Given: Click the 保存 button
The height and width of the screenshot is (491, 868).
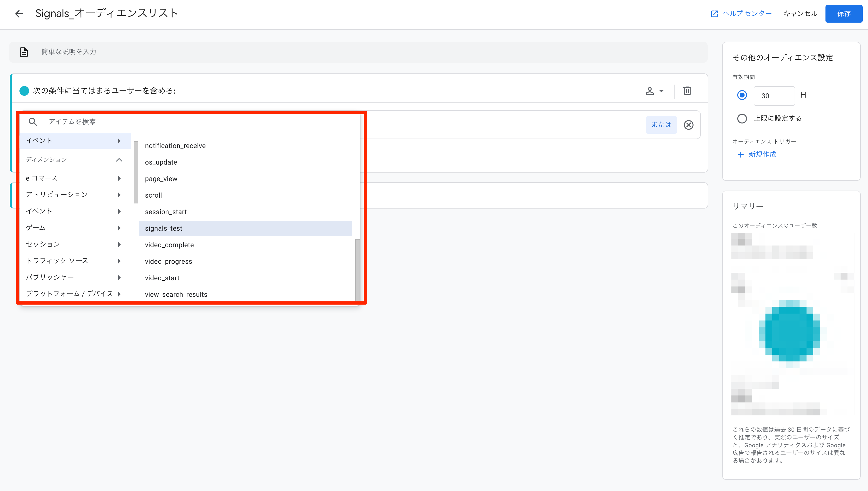Looking at the screenshot, I should pyautogui.click(x=843, y=14).
